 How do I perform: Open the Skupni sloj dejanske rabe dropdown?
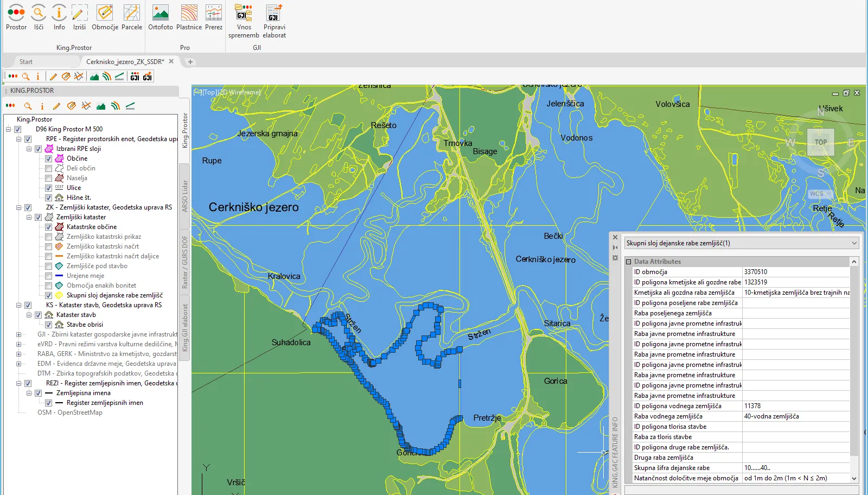[854, 243]
